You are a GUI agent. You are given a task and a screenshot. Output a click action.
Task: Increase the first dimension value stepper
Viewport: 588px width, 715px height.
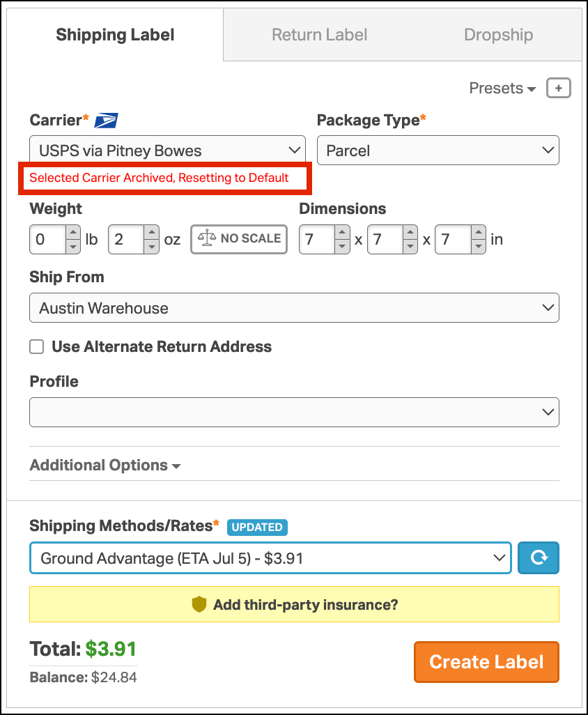341,233
